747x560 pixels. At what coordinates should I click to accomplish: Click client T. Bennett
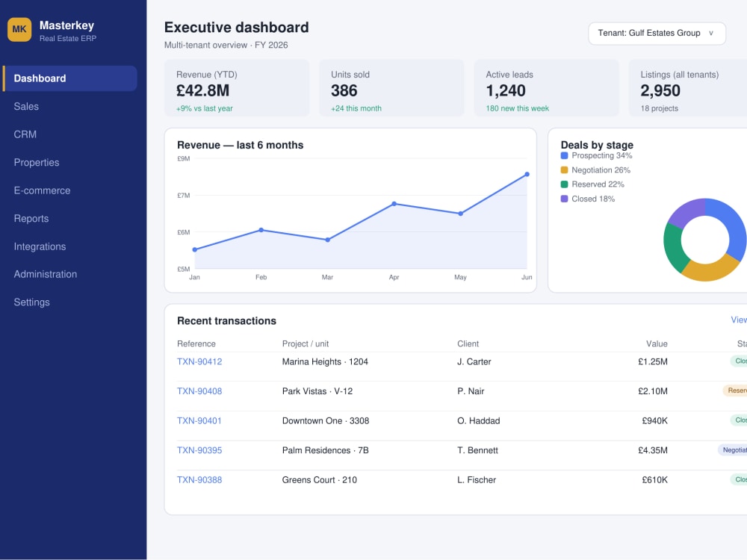[478, 450]
